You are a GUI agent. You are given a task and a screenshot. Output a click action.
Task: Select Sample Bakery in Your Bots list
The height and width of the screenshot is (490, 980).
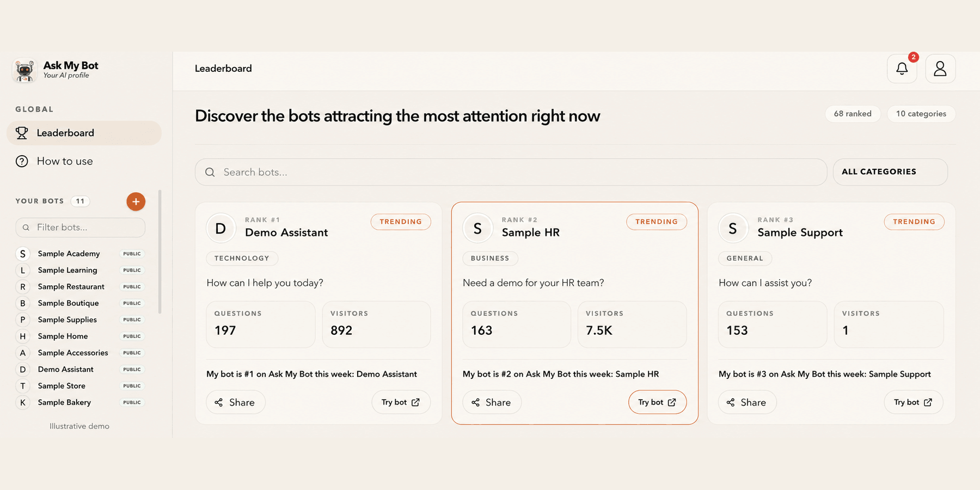[81, 402]
